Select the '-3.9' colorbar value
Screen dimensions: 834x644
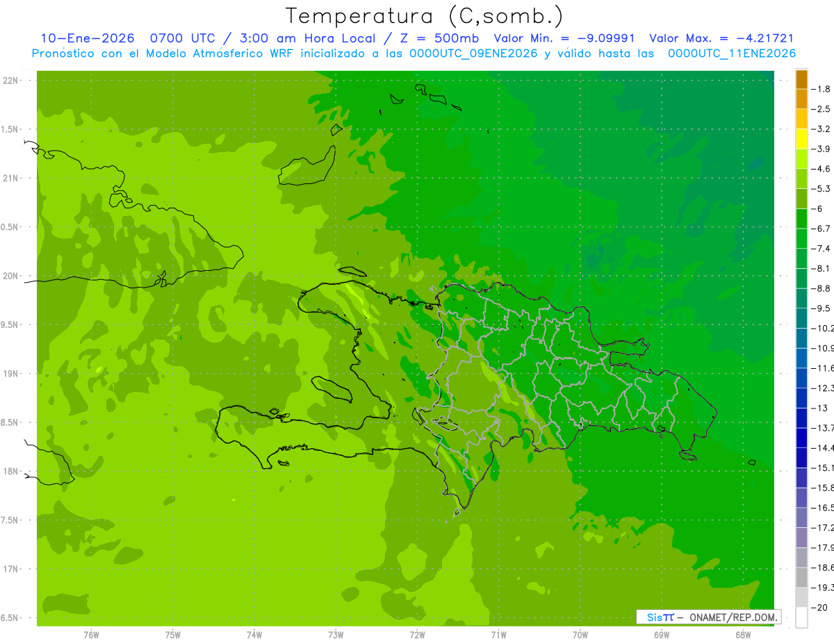820,149
